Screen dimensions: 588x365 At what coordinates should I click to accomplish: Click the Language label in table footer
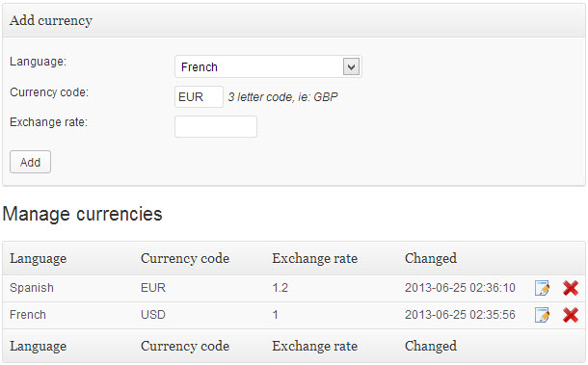coord(38,347)
